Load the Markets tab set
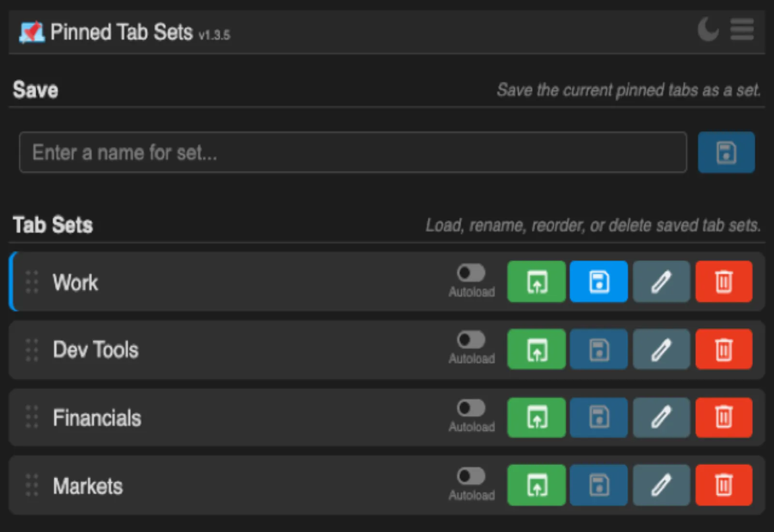 click(536, 485)
